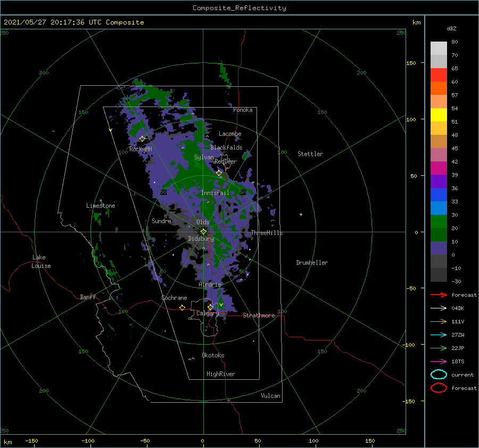Click the cyan 27ZW arrow icon

pyautogui.click(x=439, y=335)
